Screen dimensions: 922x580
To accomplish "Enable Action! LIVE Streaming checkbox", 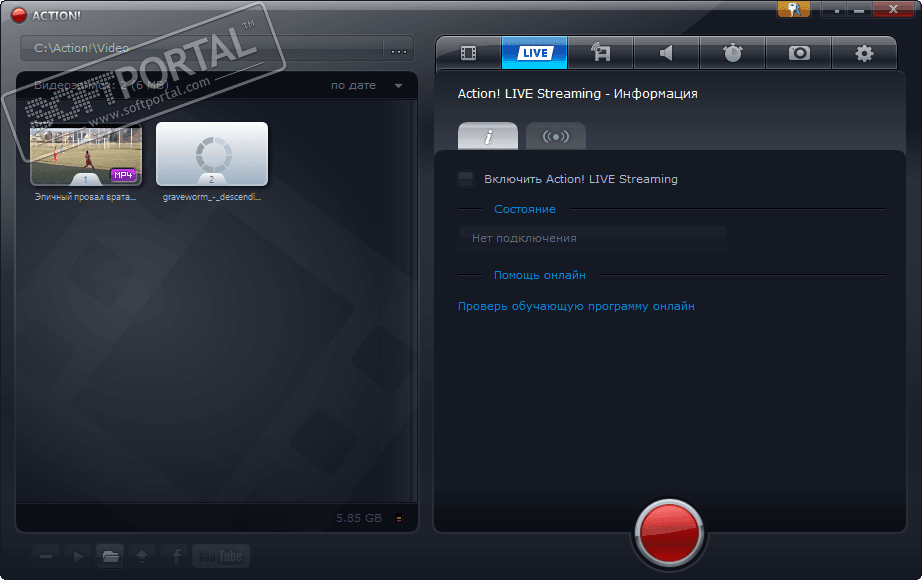I will coord(466,179).
